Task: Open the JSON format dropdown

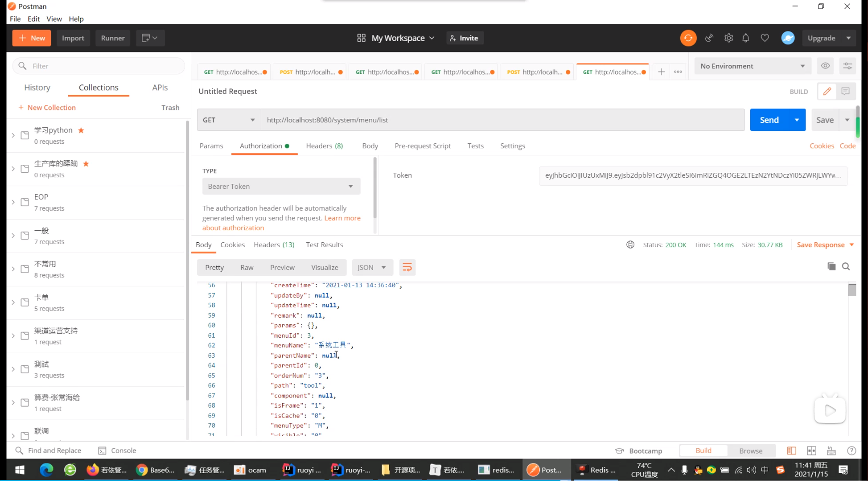Action: [372, 267]
